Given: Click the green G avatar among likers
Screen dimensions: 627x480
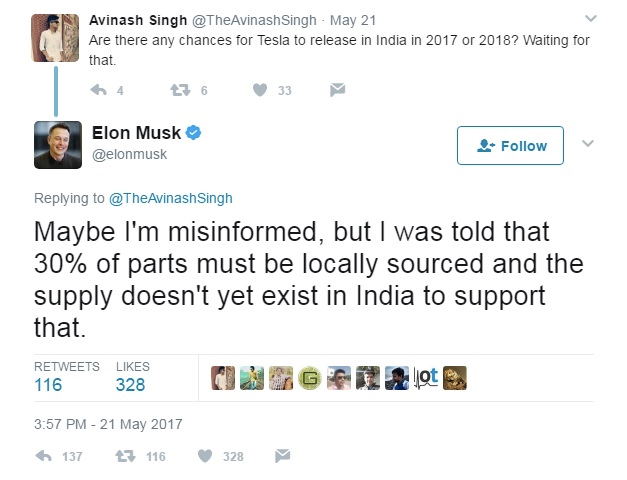Looking at the screenshot, I should (310, 378).
